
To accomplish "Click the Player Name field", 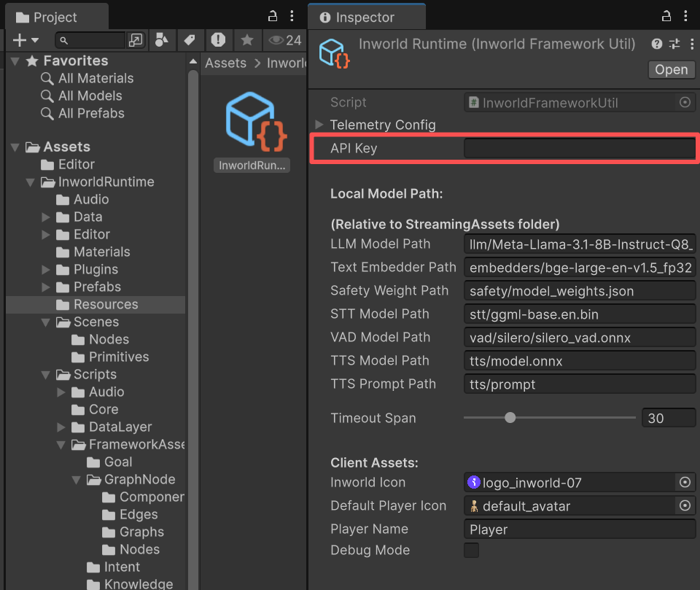I will (x=580, y=529).
